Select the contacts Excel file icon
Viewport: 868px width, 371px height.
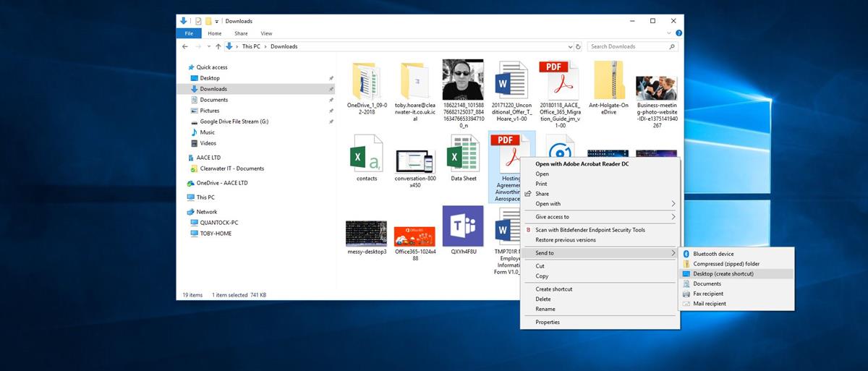(367, 153)
